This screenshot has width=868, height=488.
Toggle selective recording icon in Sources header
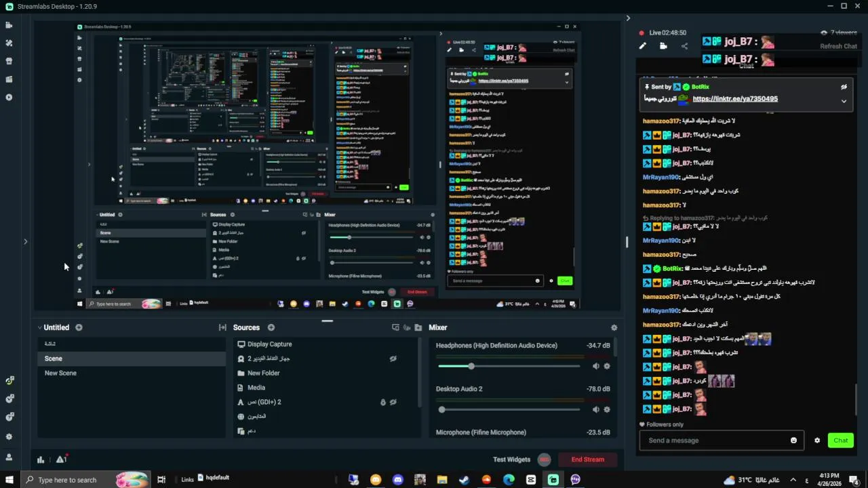point(407,327)
